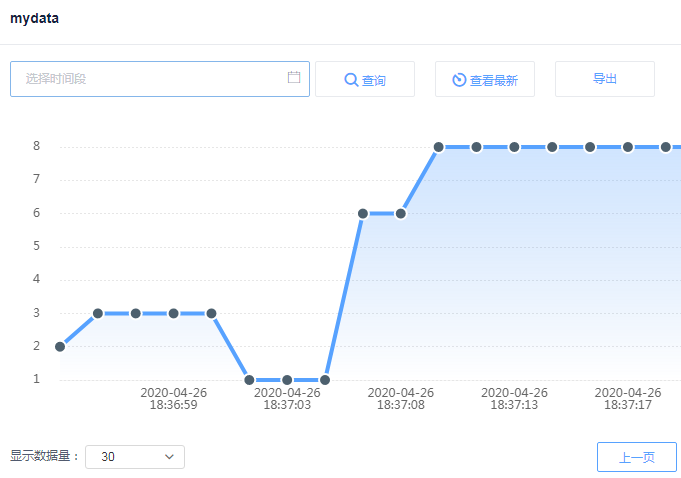
Task: Select the second data point at value 6
Action: [x=401, y=213]
